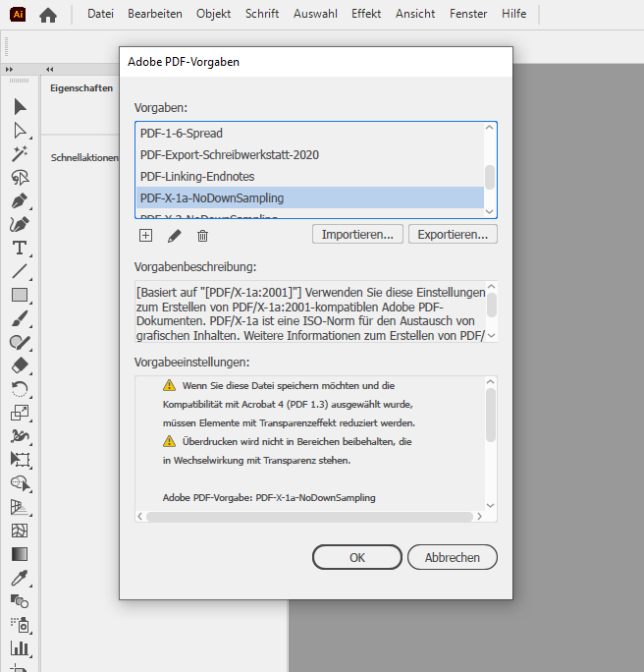Viewport: 644px width, 672px height.
Task: Go to the Illustrator Home screen icon
Action: (48, 15)
